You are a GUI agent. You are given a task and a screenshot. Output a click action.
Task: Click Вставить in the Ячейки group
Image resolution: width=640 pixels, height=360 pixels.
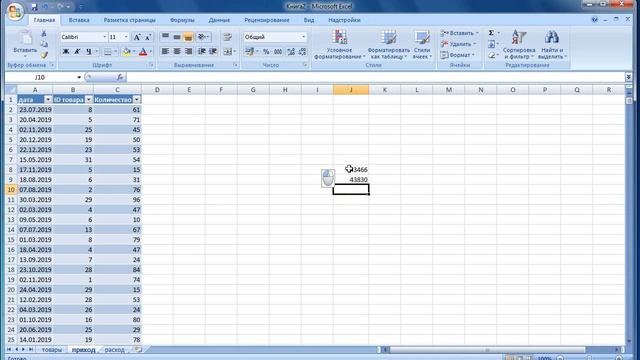pyautogui.click(x=459, y=33)
